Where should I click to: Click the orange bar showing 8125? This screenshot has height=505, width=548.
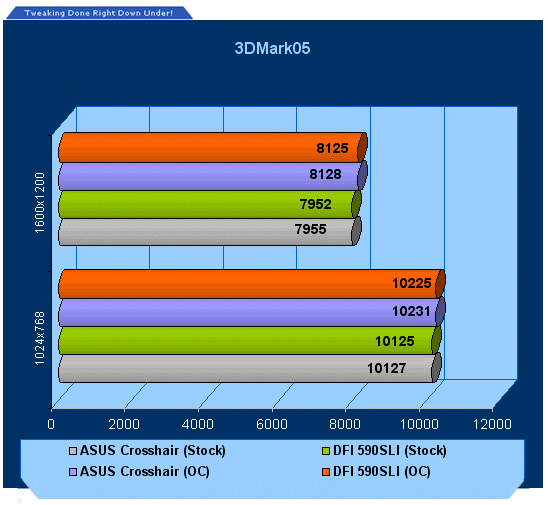click(212, 147)
